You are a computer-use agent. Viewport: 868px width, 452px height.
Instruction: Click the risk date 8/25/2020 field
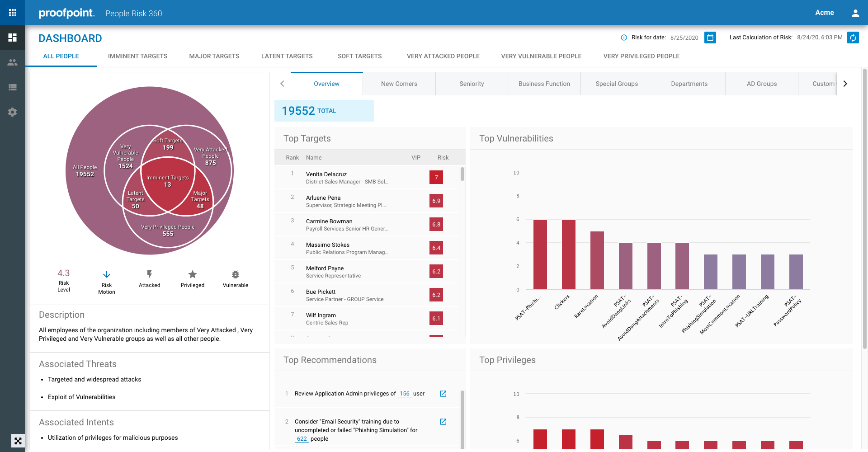point(684,38)
